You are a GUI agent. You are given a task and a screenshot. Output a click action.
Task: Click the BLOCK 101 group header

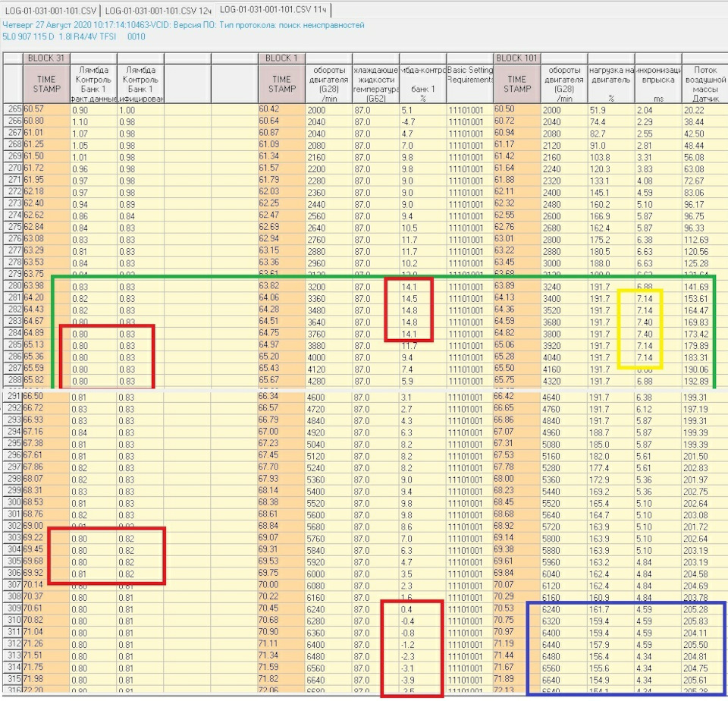coord(516,58)
